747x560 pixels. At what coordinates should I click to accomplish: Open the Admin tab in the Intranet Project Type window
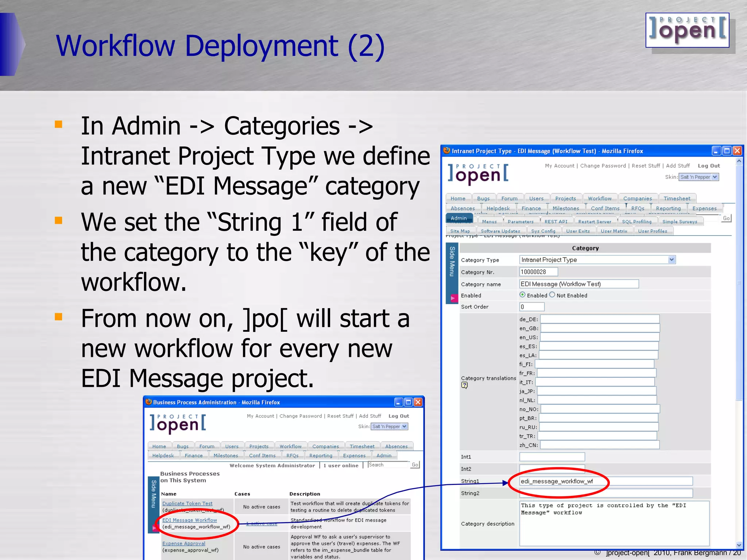coord(459,218)
